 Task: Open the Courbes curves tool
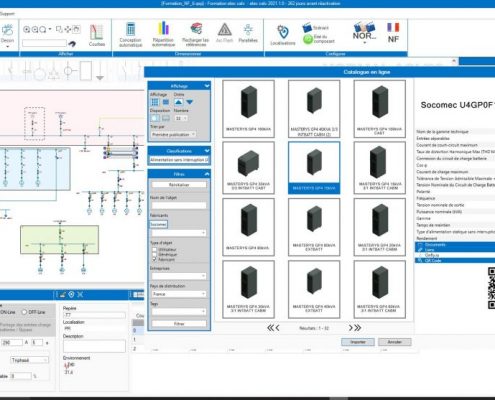click(97, 35)
